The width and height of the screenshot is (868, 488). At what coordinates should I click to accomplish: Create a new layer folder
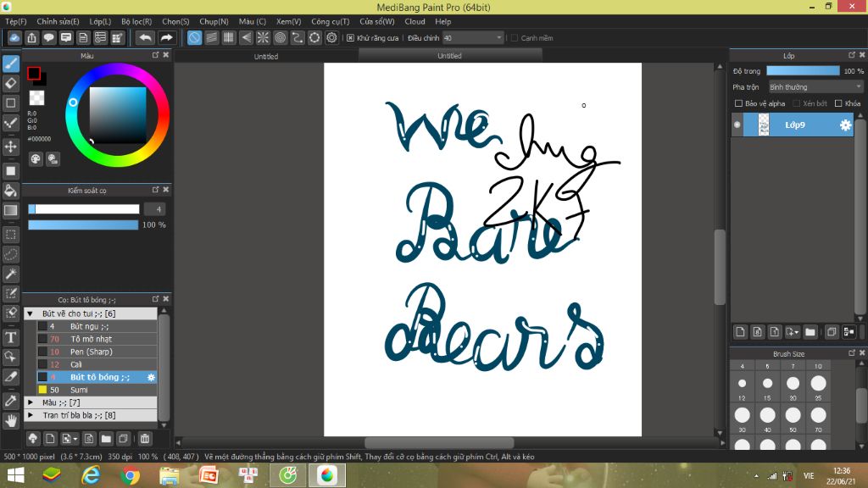810,332
